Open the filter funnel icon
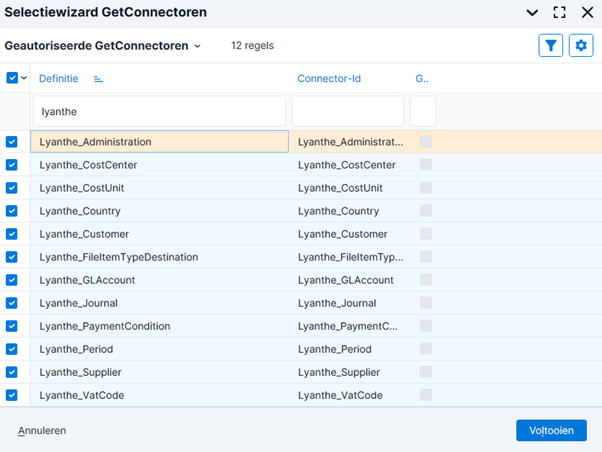Viewport: 602px width, 452px height. coord(550,45)
